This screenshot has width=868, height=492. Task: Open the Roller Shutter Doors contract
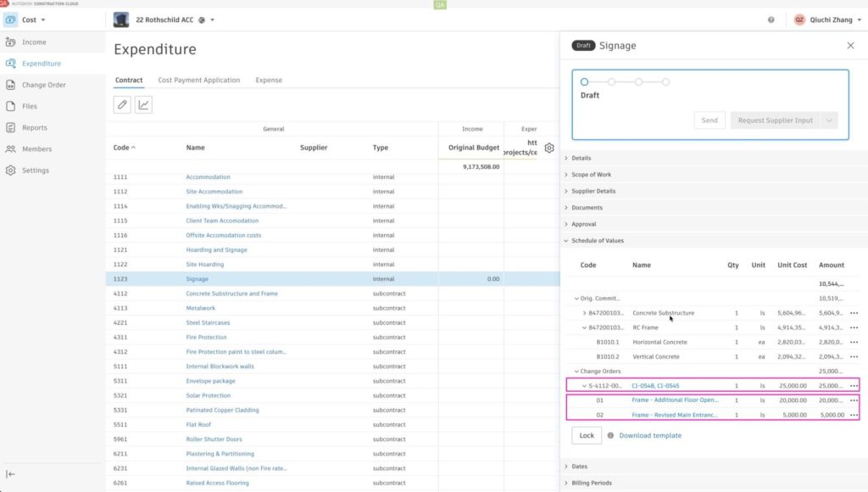point(214,439)
